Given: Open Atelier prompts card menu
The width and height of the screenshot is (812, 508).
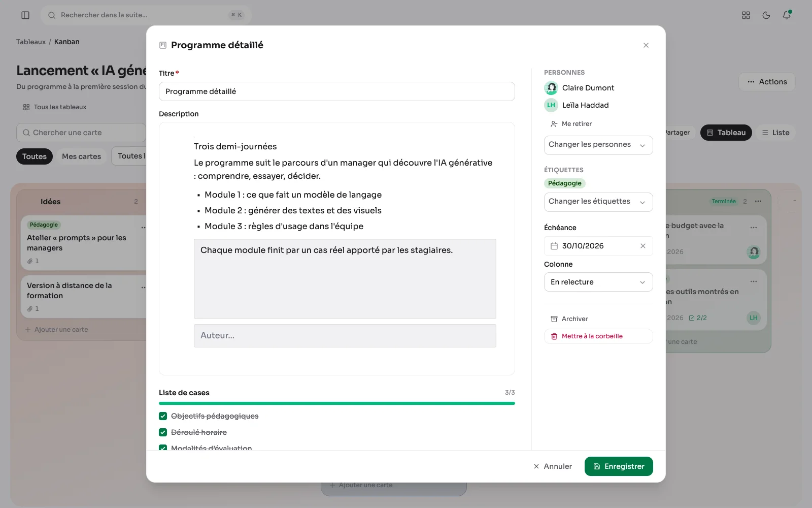Looking at the screenshot, I should pos(144,228).
